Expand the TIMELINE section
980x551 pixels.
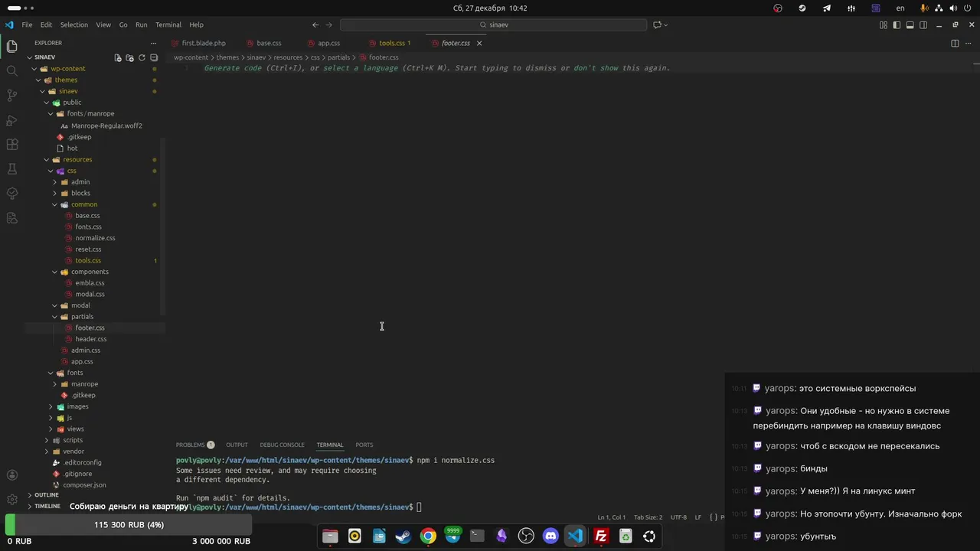47,506
